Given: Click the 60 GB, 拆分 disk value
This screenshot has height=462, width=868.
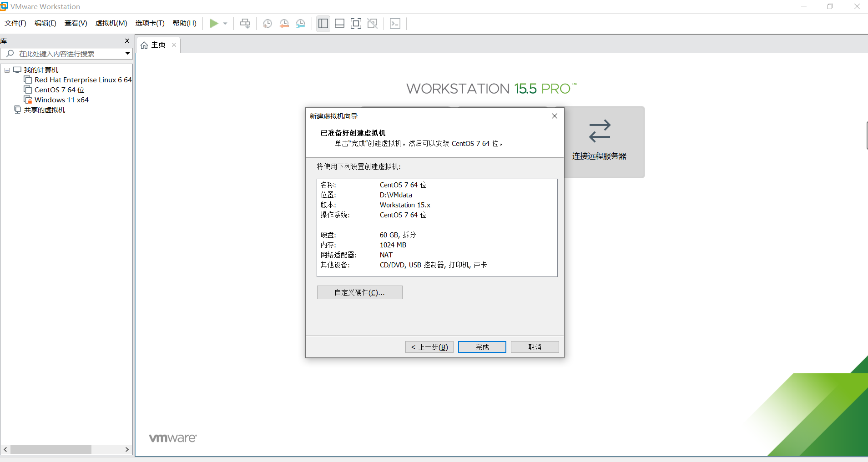Looking at the screenshot, I should click(x=398, y=235).
